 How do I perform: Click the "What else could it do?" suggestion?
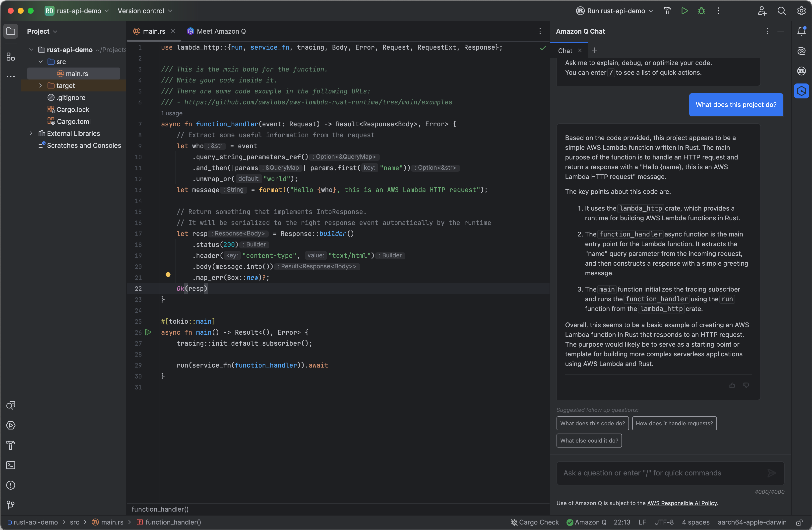pos(589,441)
